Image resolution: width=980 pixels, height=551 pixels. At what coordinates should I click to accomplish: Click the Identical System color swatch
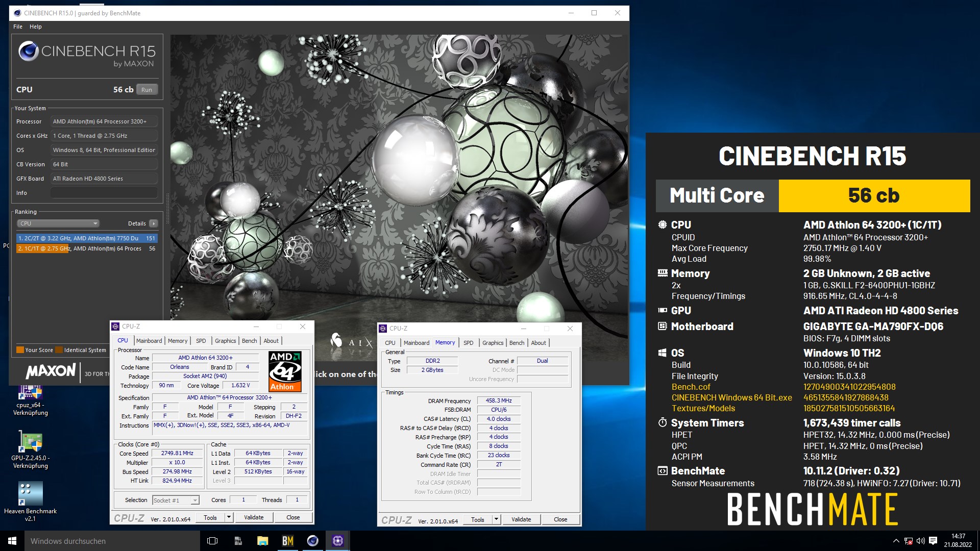pyautogui.click(x=59, y=350)
